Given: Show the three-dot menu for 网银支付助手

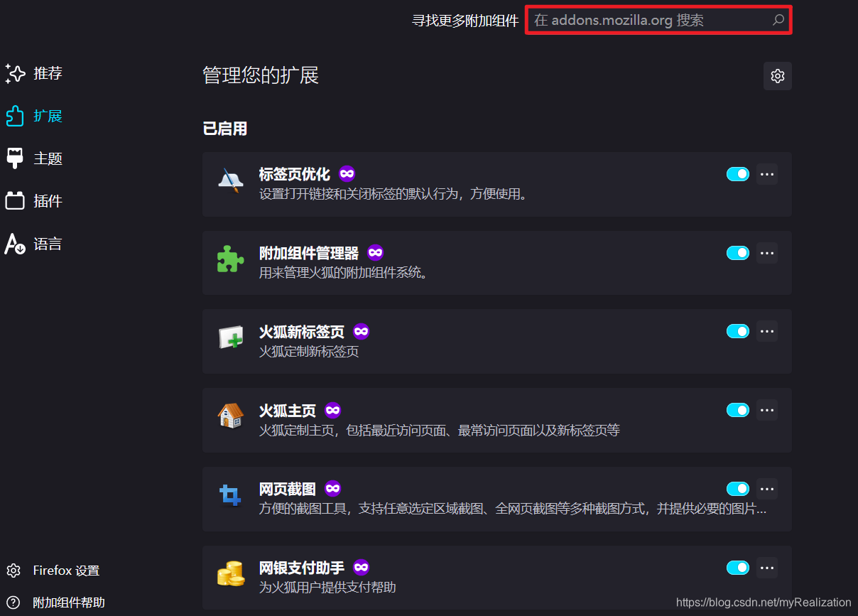Looking at the screenshot, I should click(767, 568).
